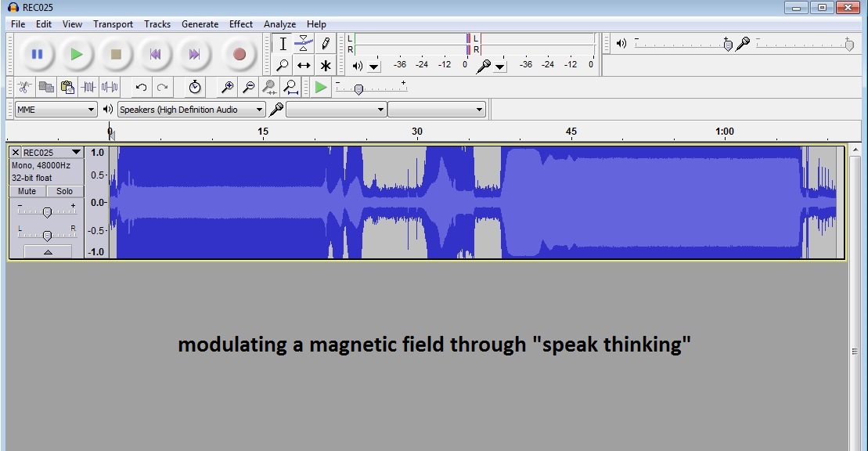Adjust the playback speed slider
This screenshot has width=868, height=451.
371,88
